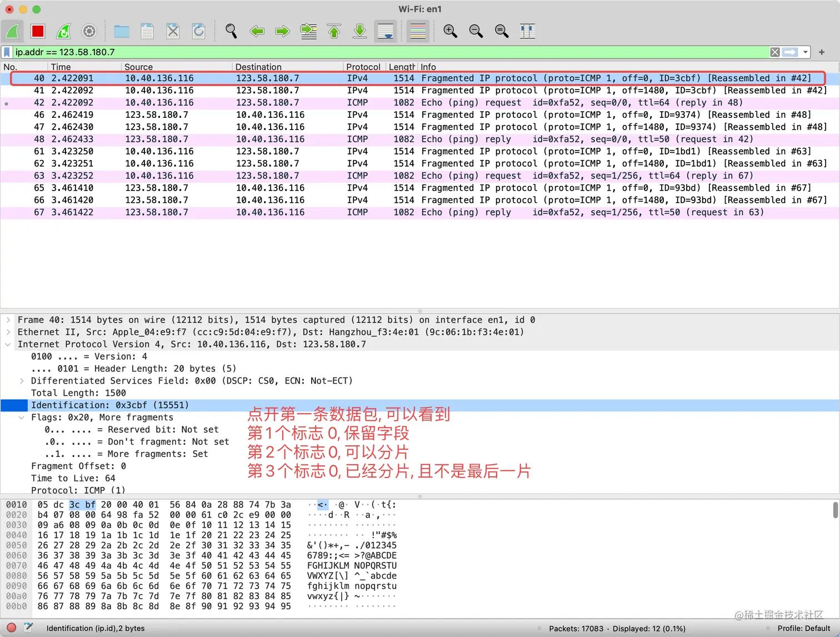Reset text to normal size
The height and width of the screenshot is (637, 840).
pyautogui.click(x=501, y=31)
